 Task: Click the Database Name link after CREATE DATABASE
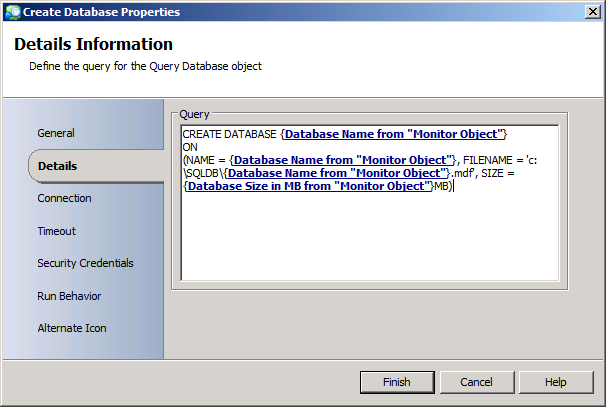click(x=396, y=133)
